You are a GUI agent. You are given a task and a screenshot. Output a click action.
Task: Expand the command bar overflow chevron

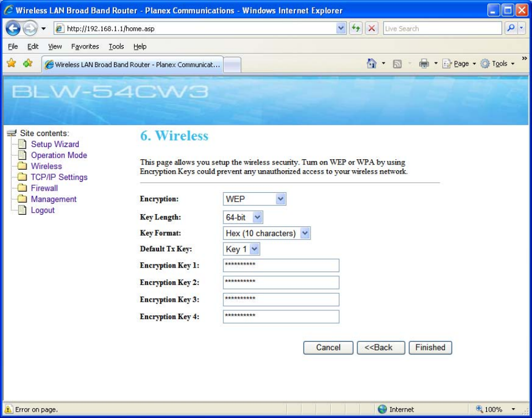pos(524,58)
